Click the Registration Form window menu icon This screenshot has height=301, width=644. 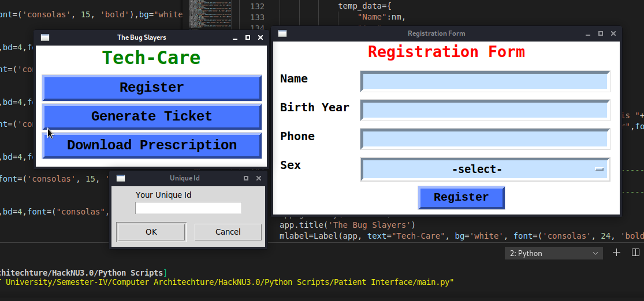282,33
